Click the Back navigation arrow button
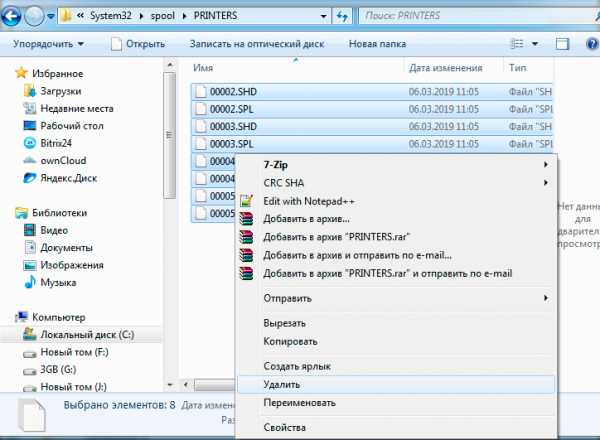This screenshot has width=600, height=440. click(x=11, y=16)
